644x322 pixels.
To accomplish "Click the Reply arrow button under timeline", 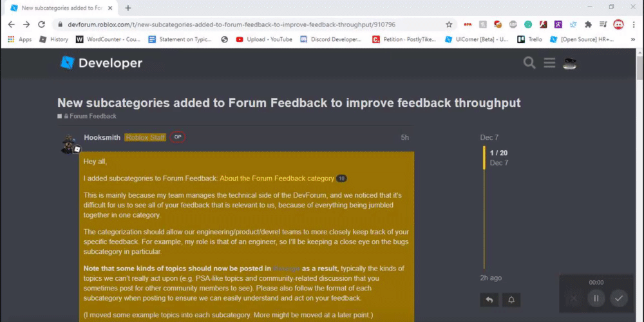I will click(x=489, y=300).
